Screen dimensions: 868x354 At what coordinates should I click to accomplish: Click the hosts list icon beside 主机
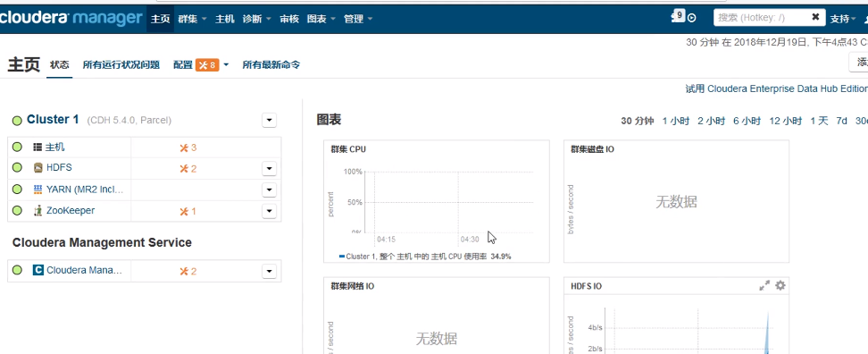pyautogui.click(x=38, y=147)
